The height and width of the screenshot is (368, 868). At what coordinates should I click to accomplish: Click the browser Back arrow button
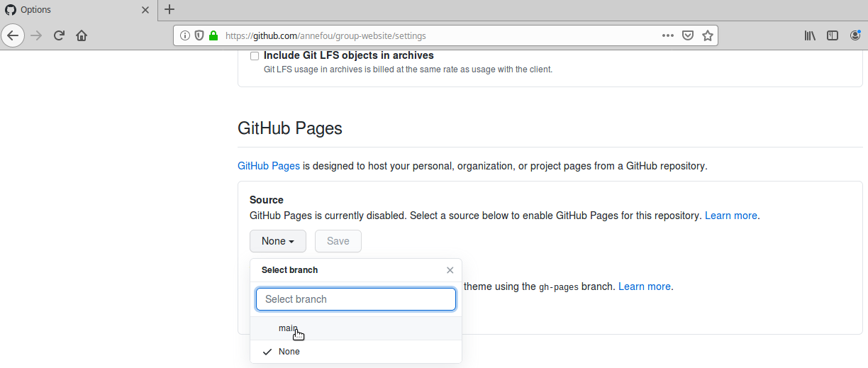pos(13,35)
